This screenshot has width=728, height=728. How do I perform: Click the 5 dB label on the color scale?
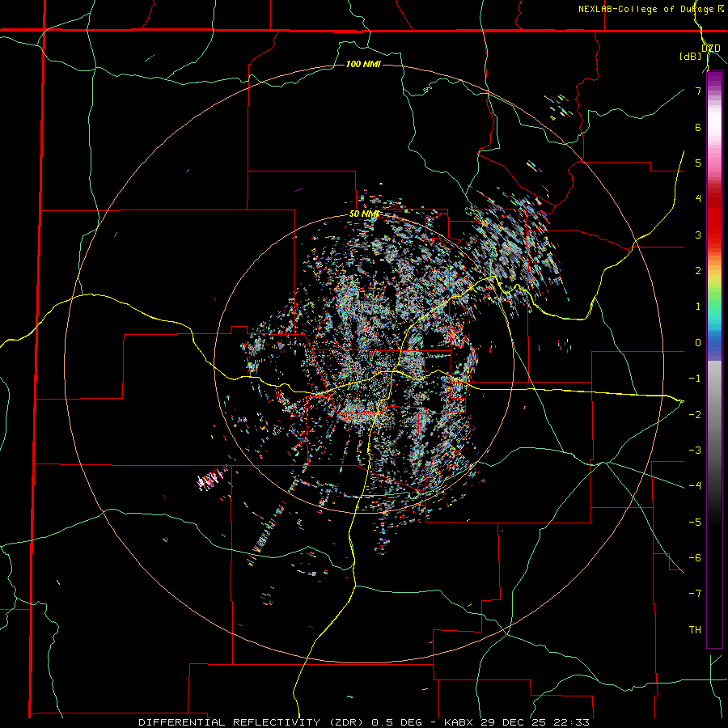click(698, 163)
